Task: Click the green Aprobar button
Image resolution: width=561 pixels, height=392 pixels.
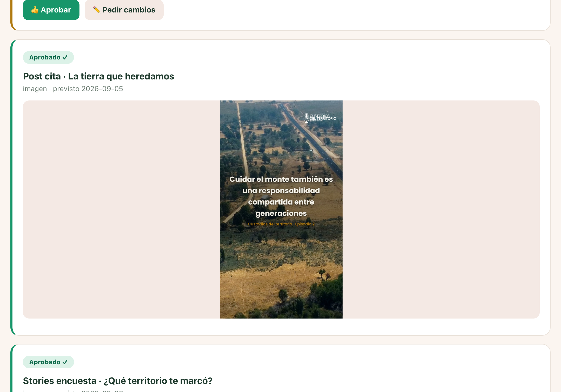Action: [51, 10]
